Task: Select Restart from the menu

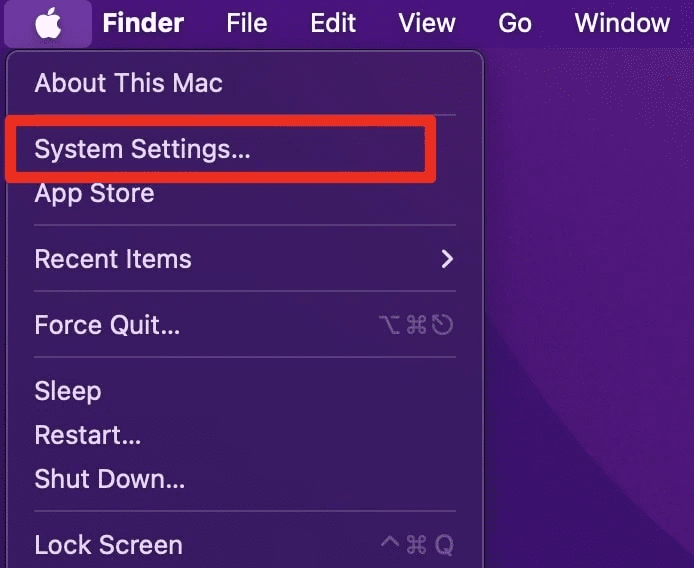Action: point(87,435)
